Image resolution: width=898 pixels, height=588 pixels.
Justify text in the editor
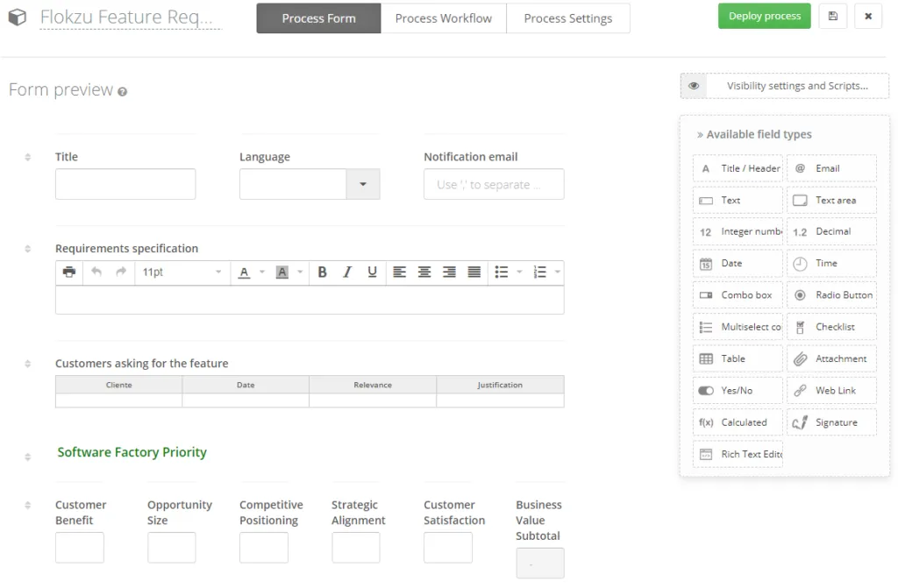[x=474, y=272]
